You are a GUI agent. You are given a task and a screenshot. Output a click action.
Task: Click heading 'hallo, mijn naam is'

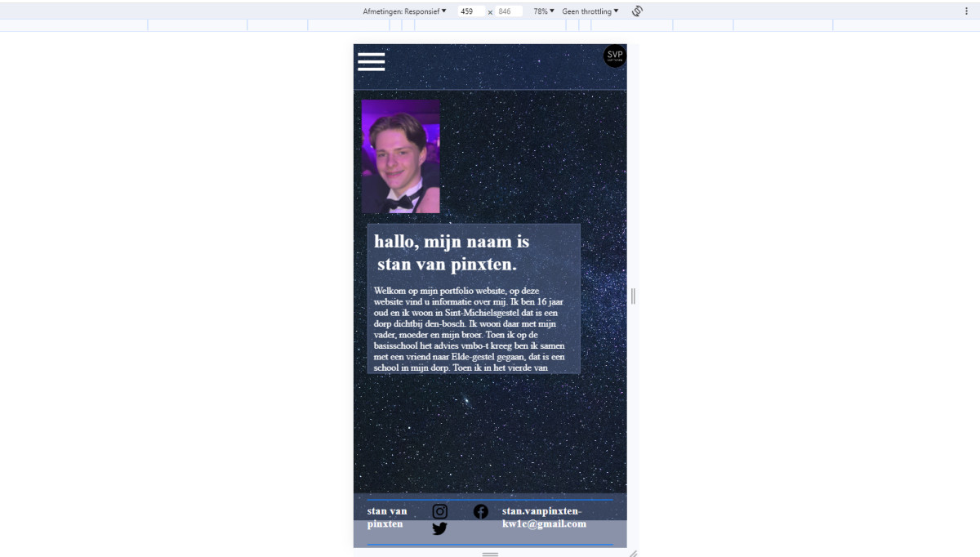tap(452, 242)
